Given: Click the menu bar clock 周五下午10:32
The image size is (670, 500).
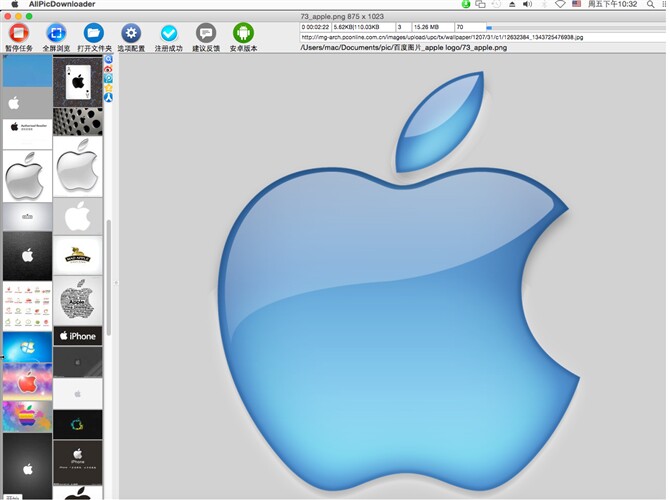Looking at the screenshot, I should (612, 4).
